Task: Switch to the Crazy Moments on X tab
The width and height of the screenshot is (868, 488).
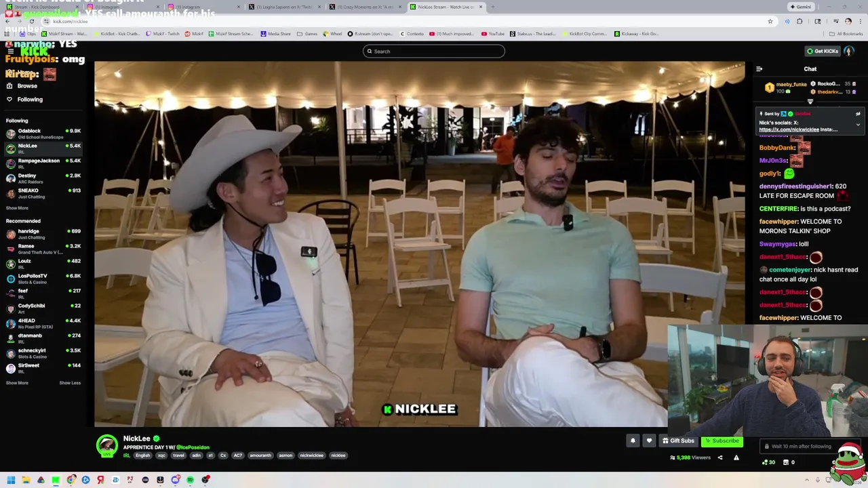Action: pos(366,7)
